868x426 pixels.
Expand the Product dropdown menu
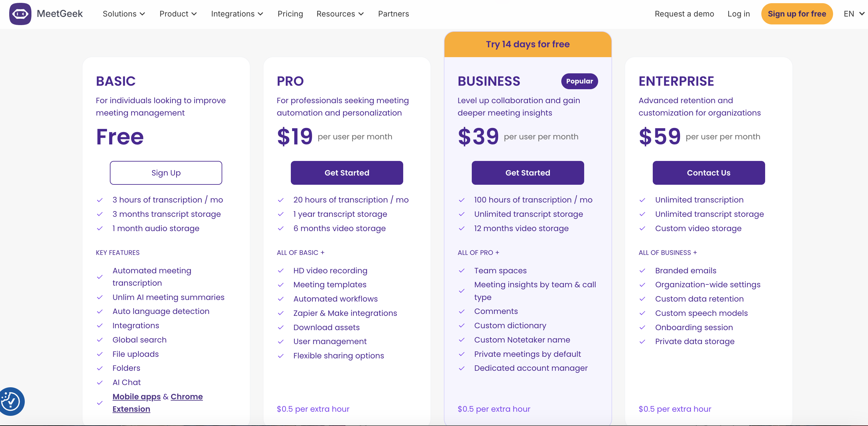coord(178,14)
